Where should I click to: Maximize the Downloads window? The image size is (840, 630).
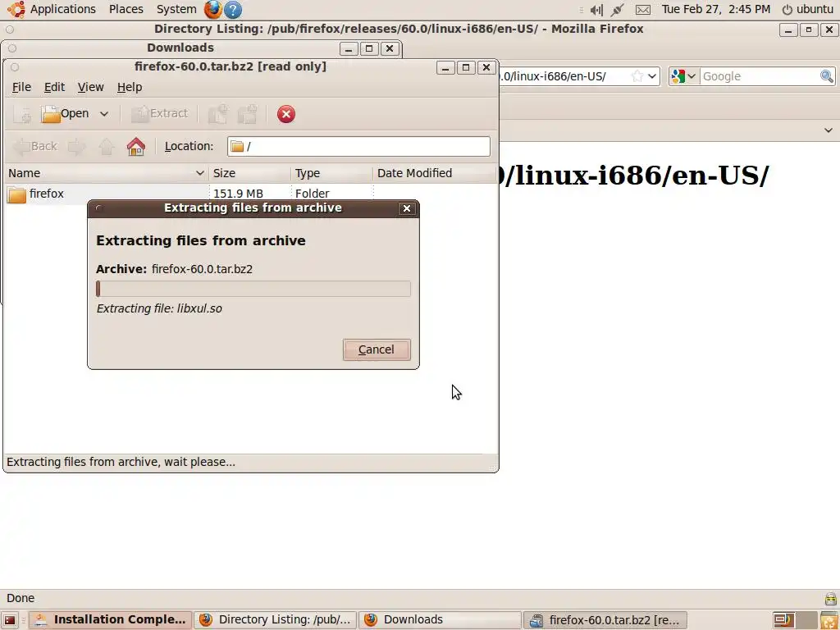(369, 48)
